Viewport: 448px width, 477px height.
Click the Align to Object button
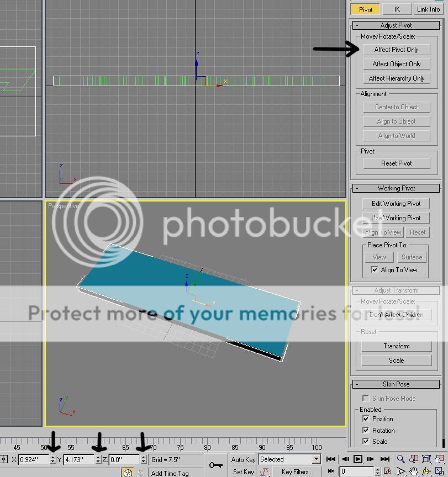click(x=396, y=121)
